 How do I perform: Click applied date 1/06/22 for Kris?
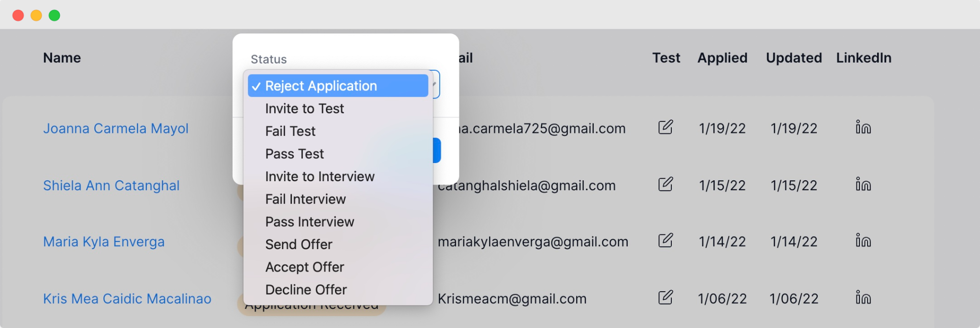coord(723,299)
